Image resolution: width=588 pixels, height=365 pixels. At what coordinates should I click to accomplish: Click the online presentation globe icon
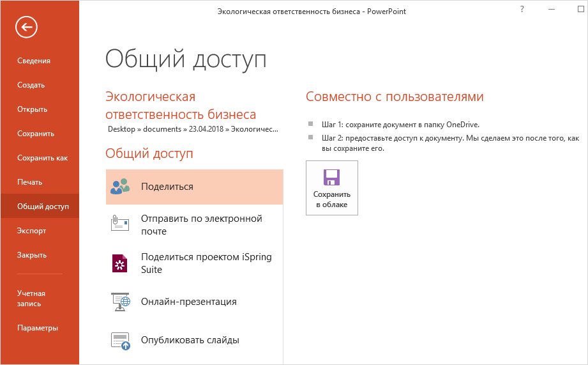point(121,302)
